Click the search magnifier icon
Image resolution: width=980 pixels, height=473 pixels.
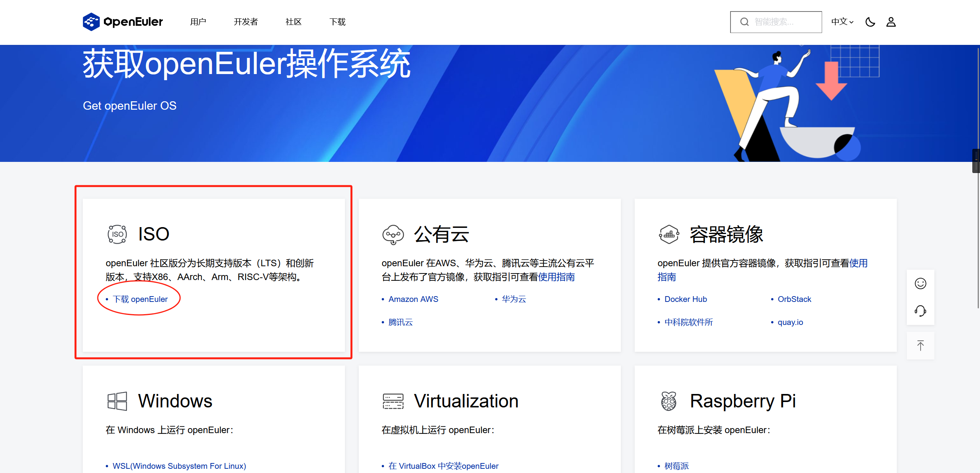point(744,22)
